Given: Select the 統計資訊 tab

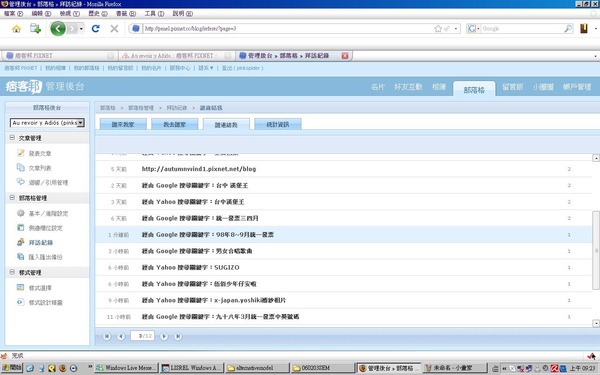Looking at the screenshot, I should click(x=278, y=124).
